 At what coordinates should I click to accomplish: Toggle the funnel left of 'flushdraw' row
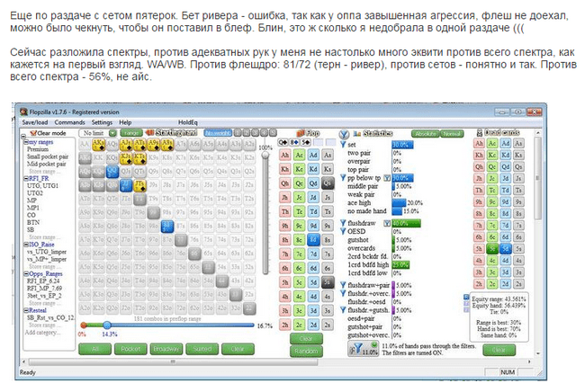[343, 223]
